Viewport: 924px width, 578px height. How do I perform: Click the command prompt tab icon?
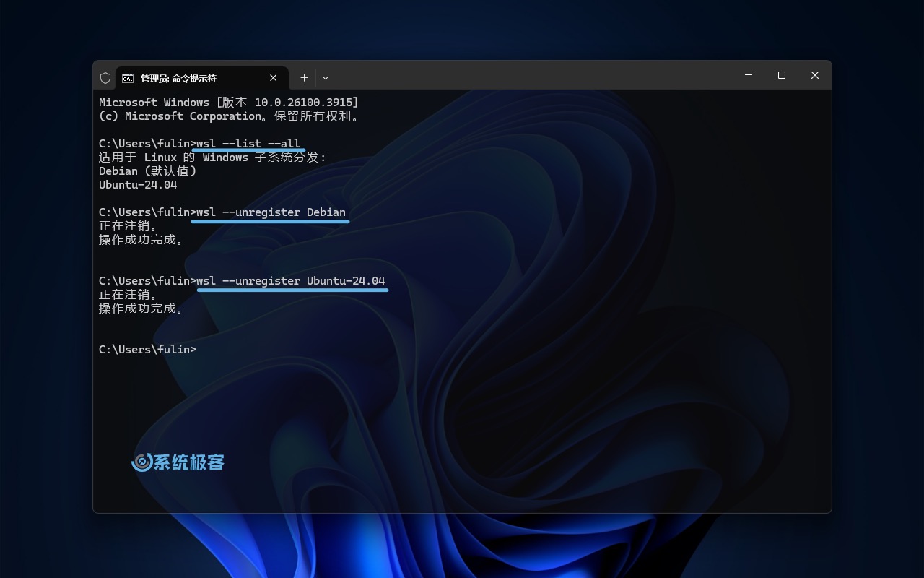pos(128,78)
